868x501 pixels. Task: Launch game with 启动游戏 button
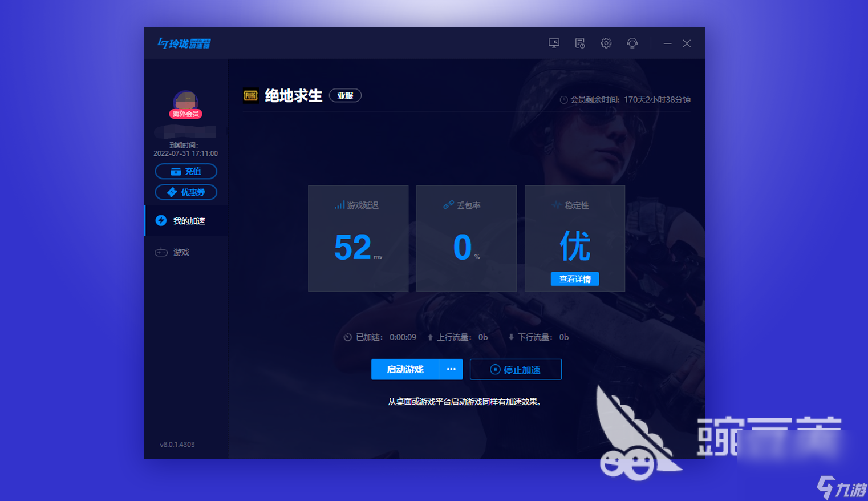[405, 369]
